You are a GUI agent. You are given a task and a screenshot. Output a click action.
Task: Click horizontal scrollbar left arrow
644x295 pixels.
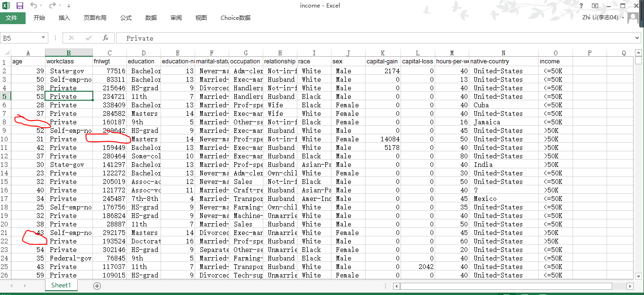[x=397, y=286]
